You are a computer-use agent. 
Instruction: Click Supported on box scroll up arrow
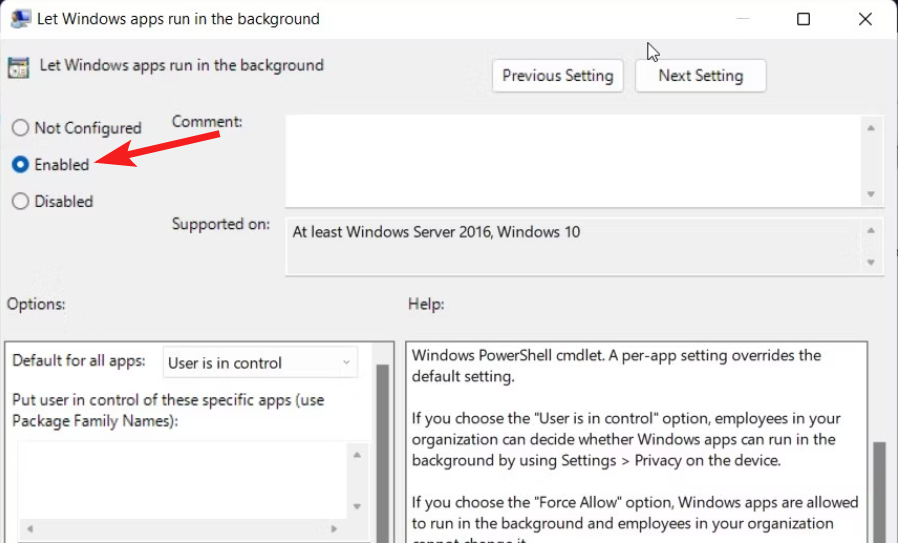coord(871,230)
